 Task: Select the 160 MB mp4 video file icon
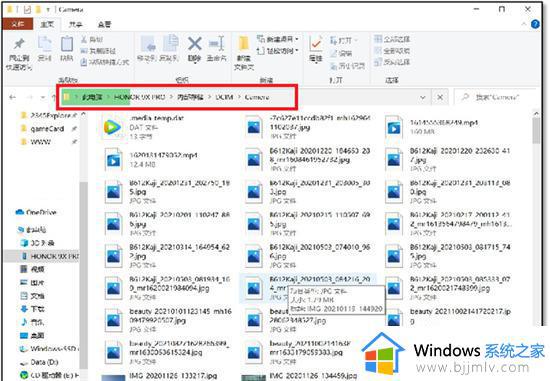[393, 128]
